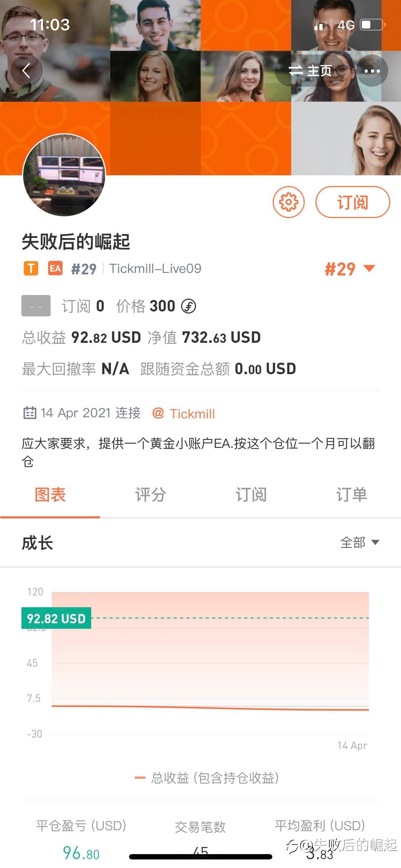This screenshot has height=868, width=401.
Task: Tap the trader profile avatar photo
Action: click(64, 175)
